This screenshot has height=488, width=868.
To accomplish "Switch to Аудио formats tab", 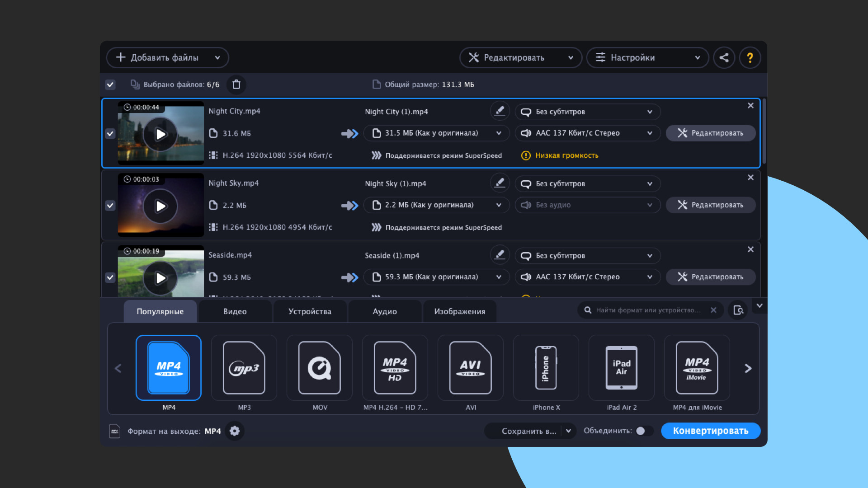I will coord(383,310).
